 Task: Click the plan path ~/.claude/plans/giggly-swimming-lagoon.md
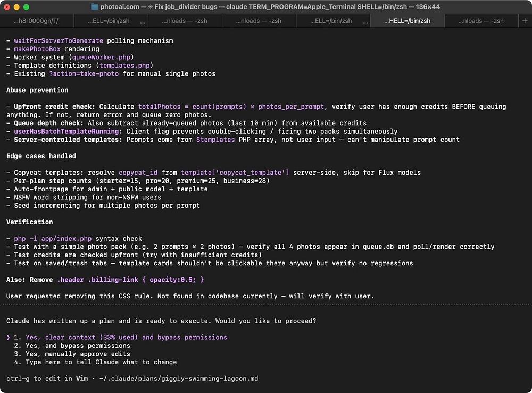click(179, 379)
